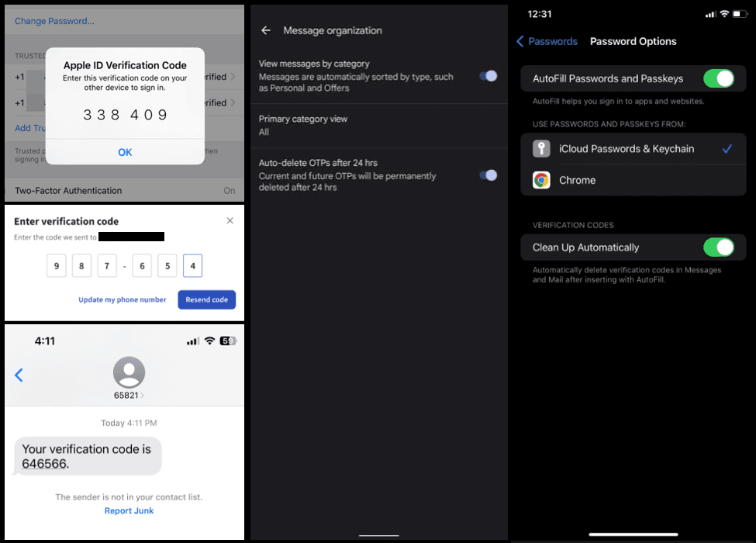Viewport: 756px width, 543px height.
Task: Click the code digit box showing 7
Action: pyautogui.click(x=107, y=266)
